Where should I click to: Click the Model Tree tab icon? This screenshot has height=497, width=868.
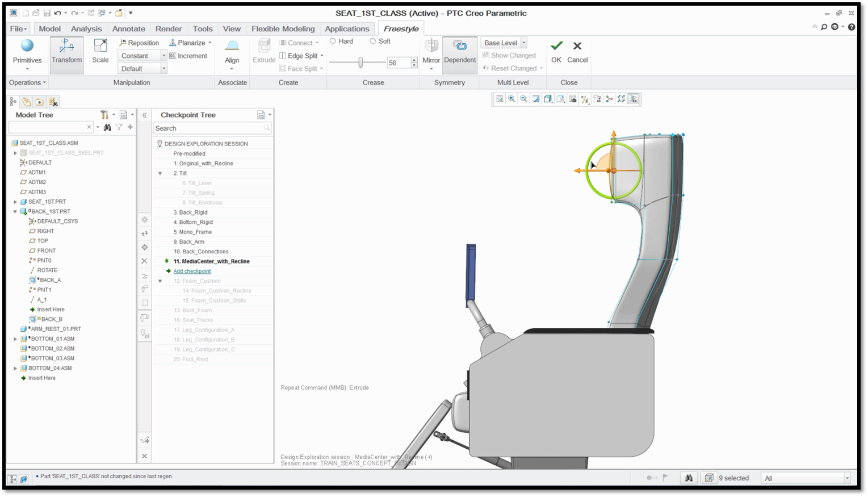(13, 102)
